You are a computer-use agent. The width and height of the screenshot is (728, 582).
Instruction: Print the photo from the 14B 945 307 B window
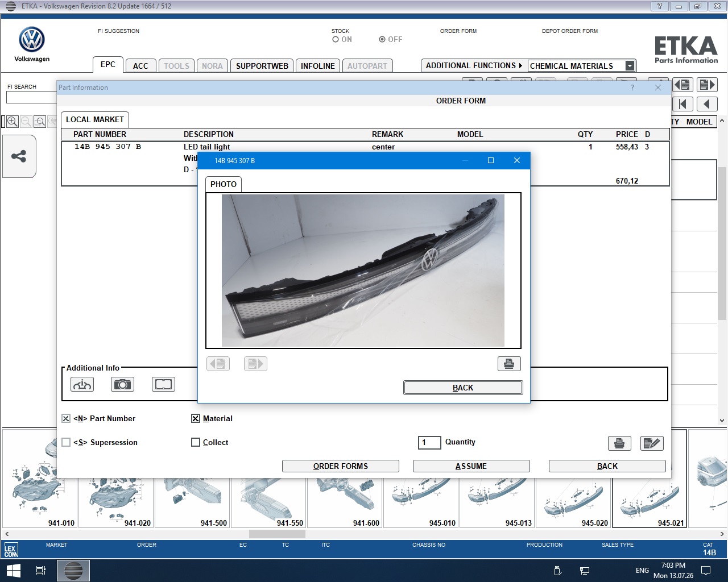tap(509, 364)
